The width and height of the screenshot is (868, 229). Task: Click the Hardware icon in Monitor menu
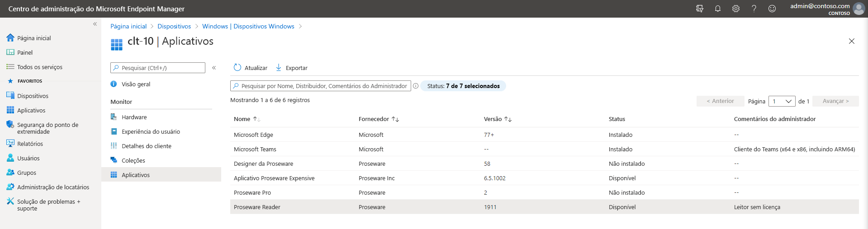tap(114, 117)
